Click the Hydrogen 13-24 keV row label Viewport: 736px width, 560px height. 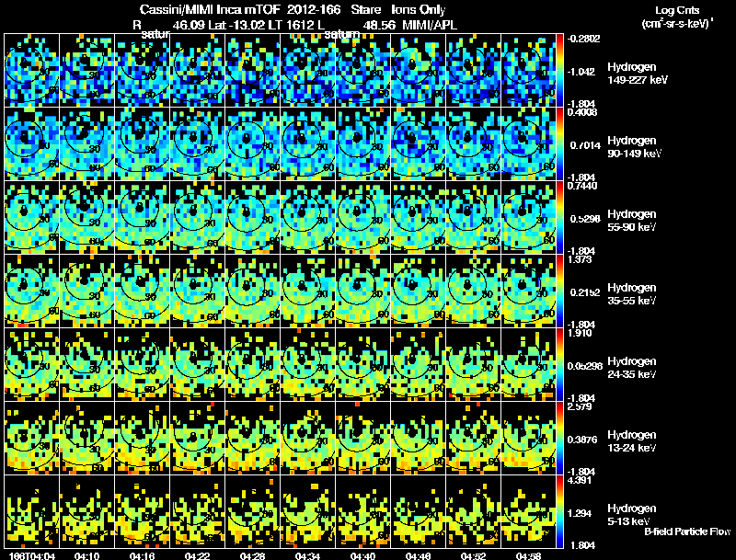click(x=632, y=441)
